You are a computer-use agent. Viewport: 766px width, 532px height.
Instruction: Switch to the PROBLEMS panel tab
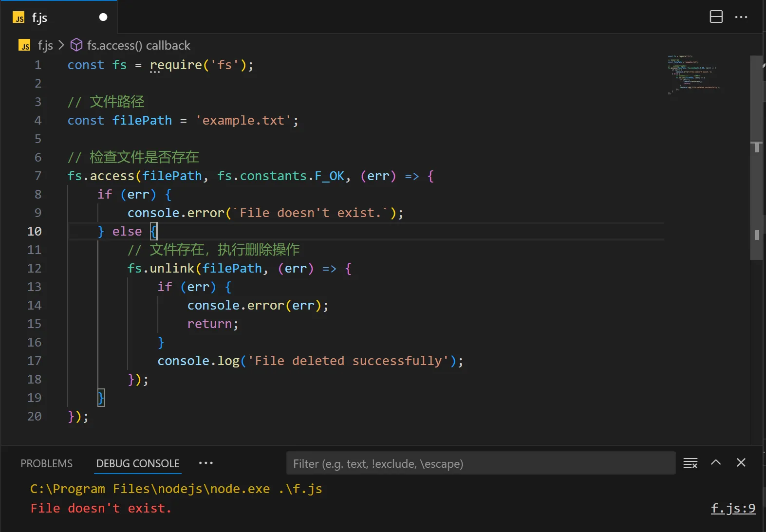pos(47,463)
